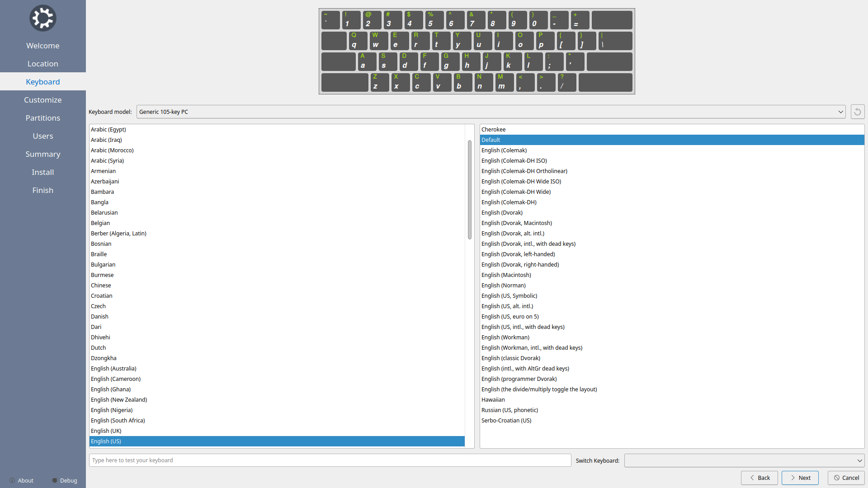Select English (UK) layout

point(106,431)
